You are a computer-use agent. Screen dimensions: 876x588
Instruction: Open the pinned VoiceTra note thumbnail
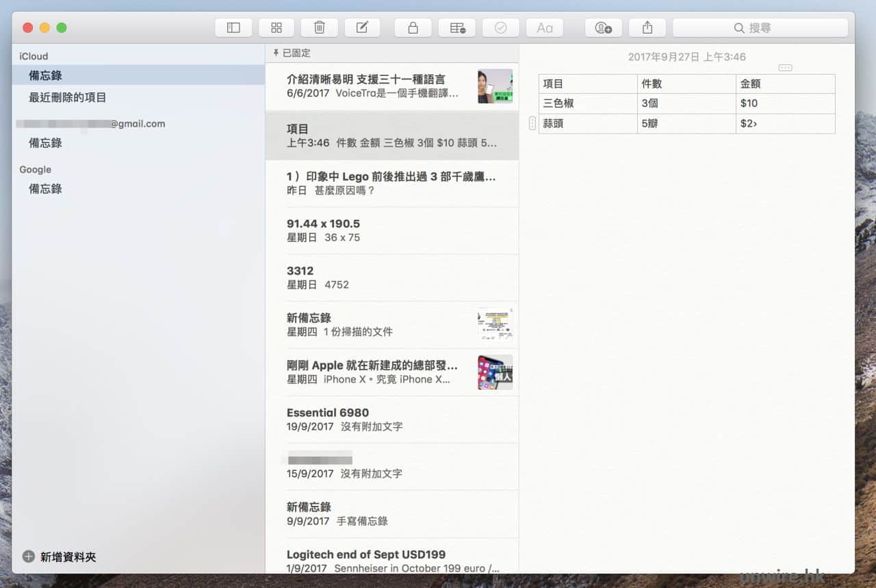click(495, 86)
